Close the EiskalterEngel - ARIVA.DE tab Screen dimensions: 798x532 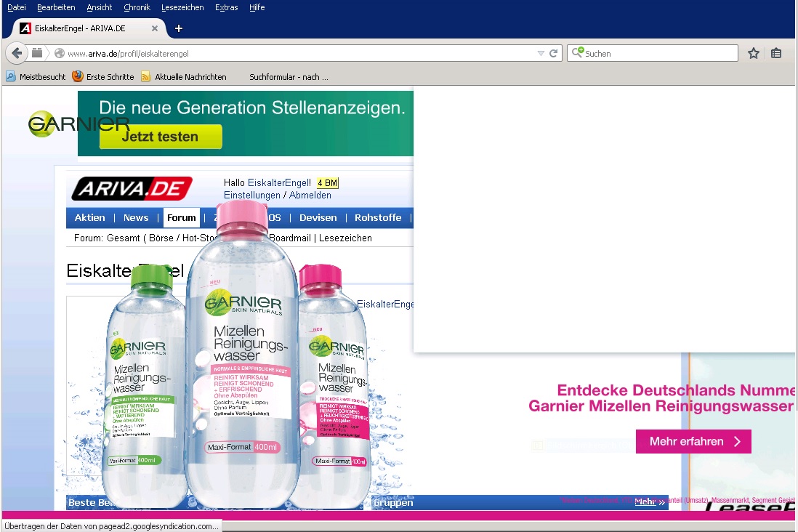coord(155,28)
